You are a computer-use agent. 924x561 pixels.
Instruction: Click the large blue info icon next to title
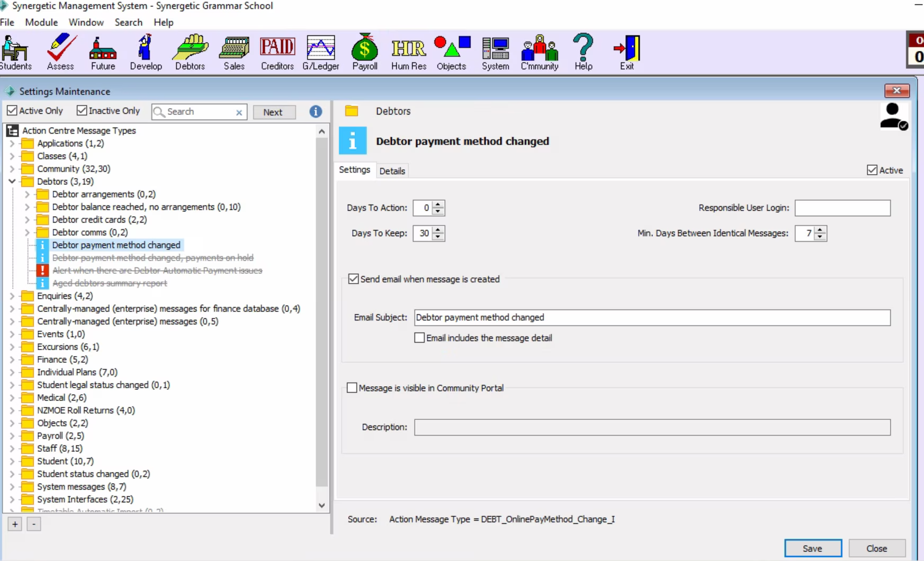[x=353, y=141]
